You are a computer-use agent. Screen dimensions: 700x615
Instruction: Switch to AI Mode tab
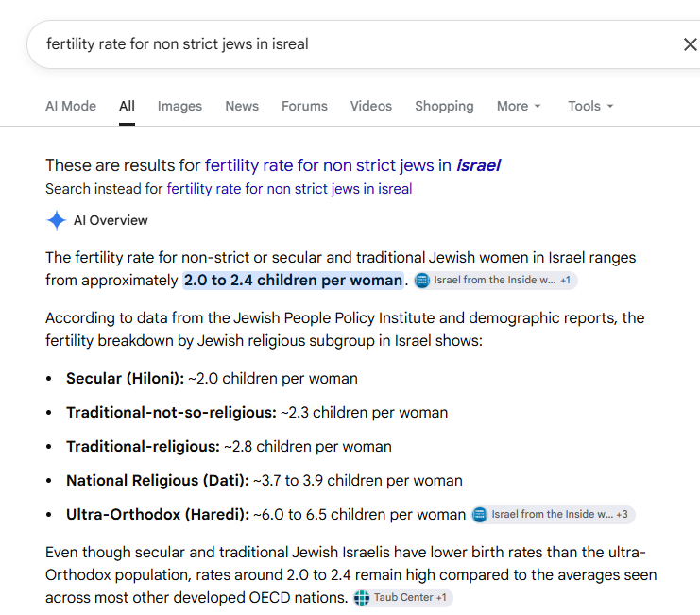71,106
